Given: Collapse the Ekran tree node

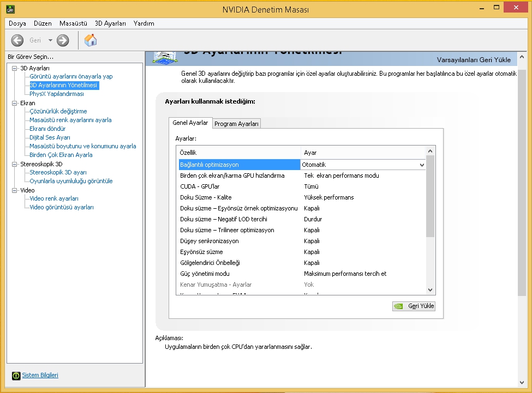Looking at the screenshot, I should pyautogui.click(x=15, y=103).
